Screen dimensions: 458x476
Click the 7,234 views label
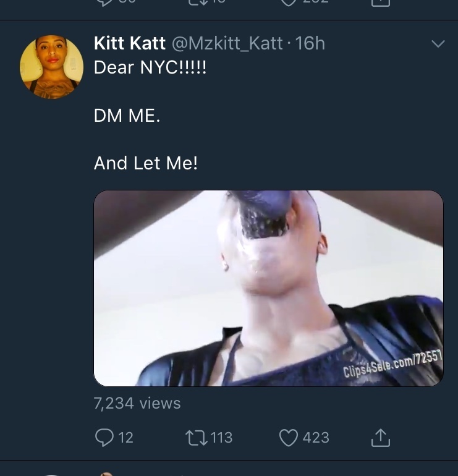137,403
